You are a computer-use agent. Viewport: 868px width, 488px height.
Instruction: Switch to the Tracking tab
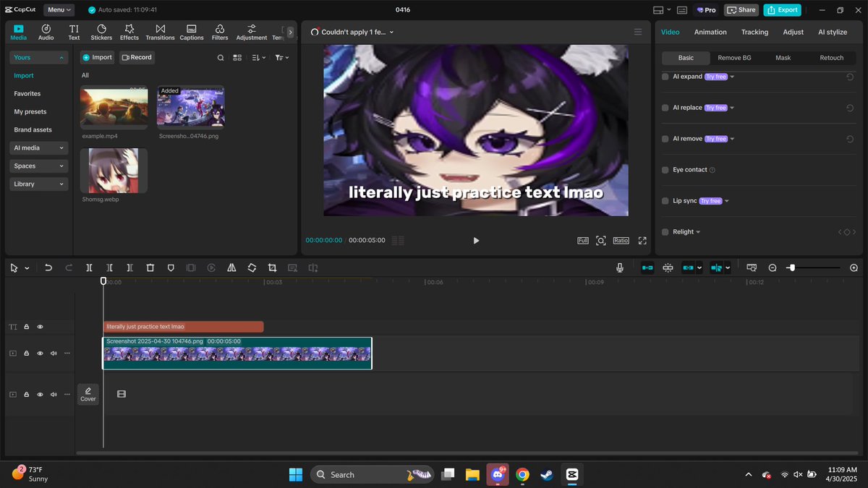(754, 32)
